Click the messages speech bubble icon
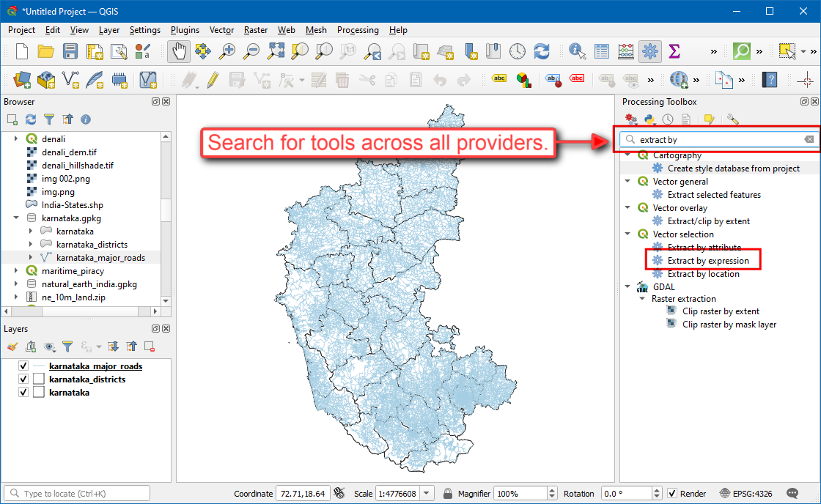Image resolution: width=821 pixels, height=504 pixels. coord(792,493)
